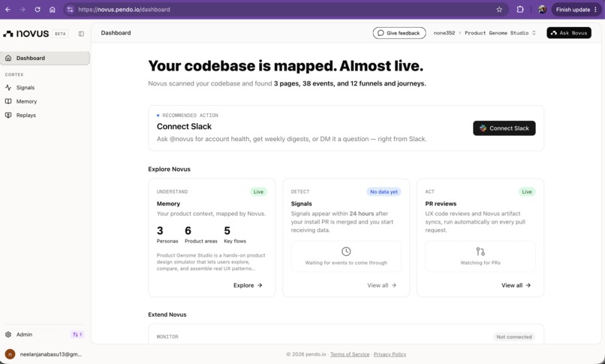Go to the browser home icon

pyautogui.click(x=53, y=10)
